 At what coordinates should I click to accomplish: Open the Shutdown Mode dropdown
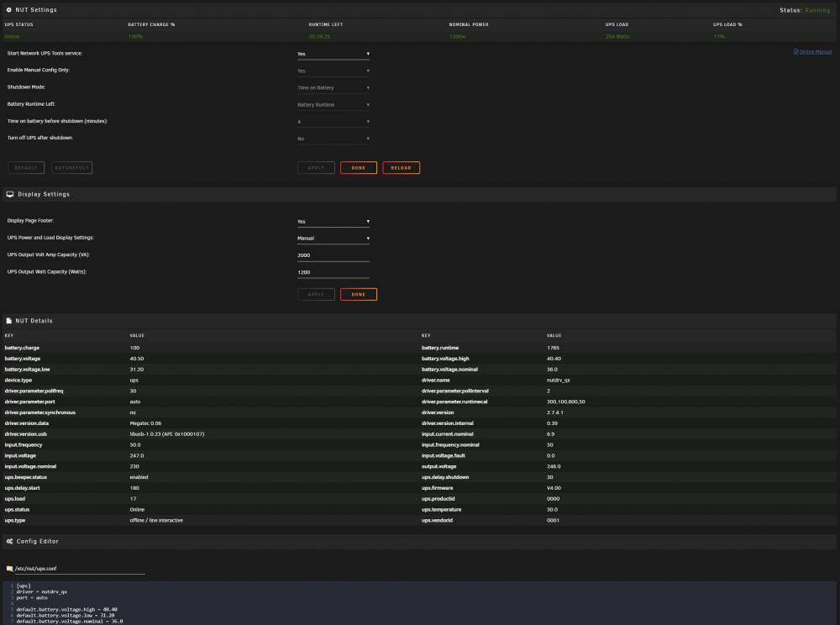point(333,88)
